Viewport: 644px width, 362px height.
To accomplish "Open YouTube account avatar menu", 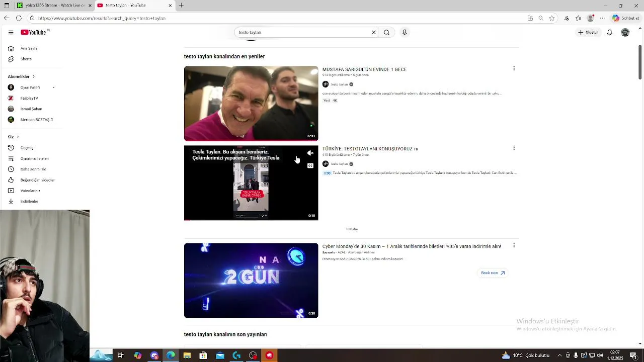I will click(625, 32).
